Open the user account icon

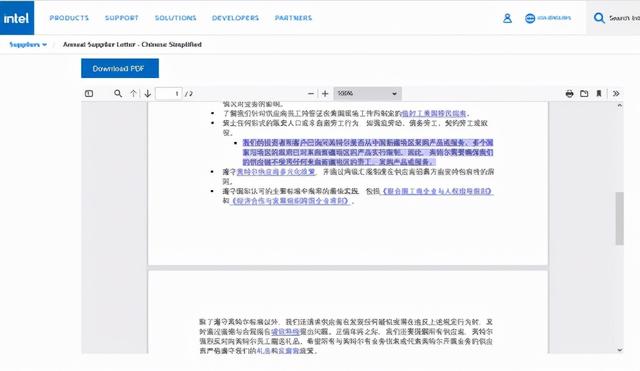[x=507, y=18]
